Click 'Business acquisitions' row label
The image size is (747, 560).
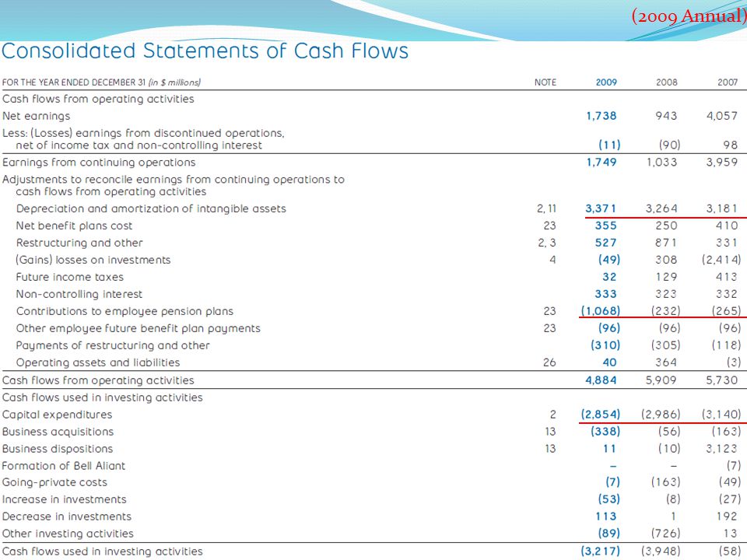[58, 432]
